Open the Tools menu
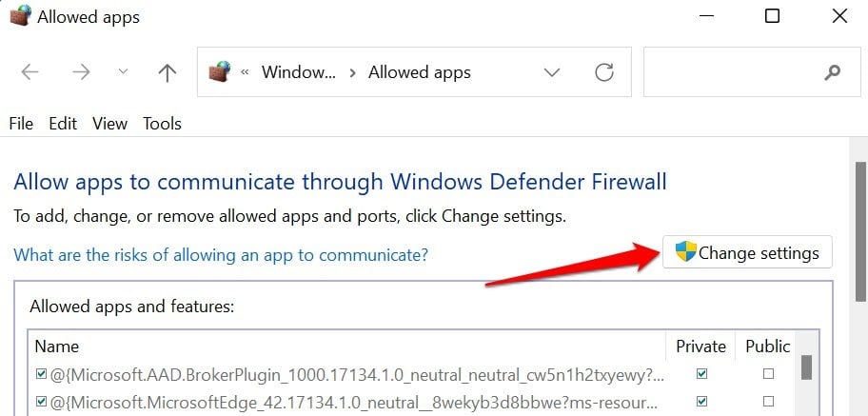This screenshot has width=868, height=416. (162, 124)
